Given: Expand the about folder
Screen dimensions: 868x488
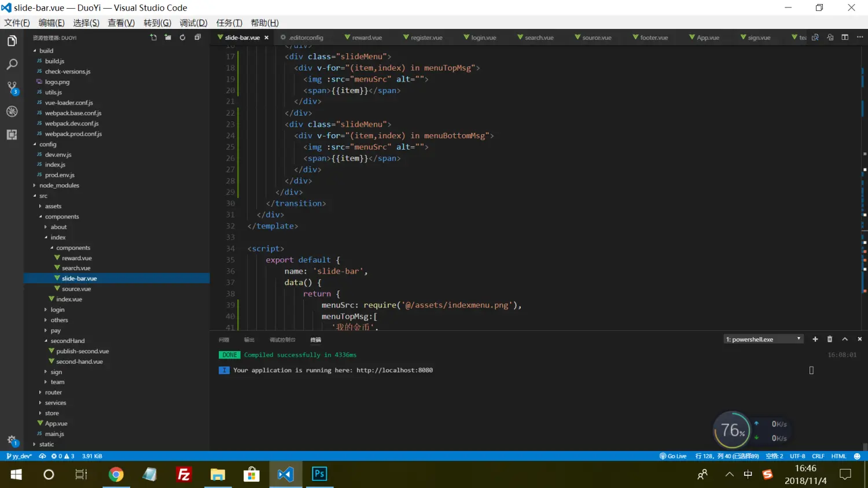Looking at the screenshot, I should point(58,227).
